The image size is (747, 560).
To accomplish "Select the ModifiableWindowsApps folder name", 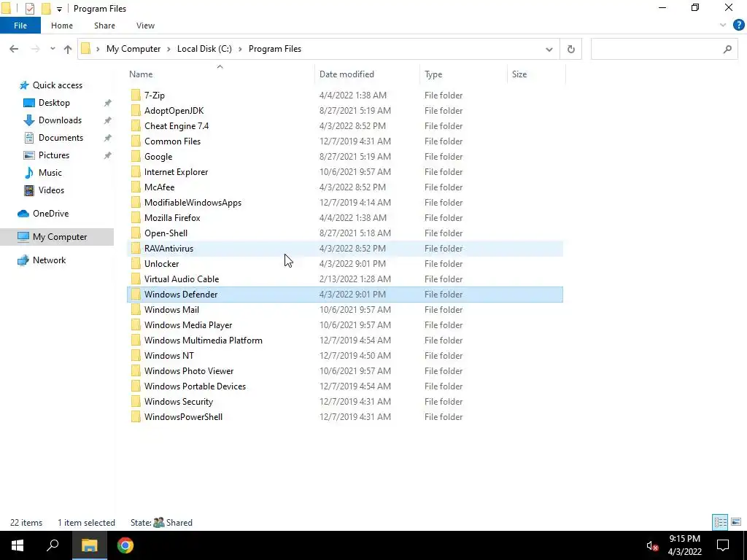I will click(193, 203).
